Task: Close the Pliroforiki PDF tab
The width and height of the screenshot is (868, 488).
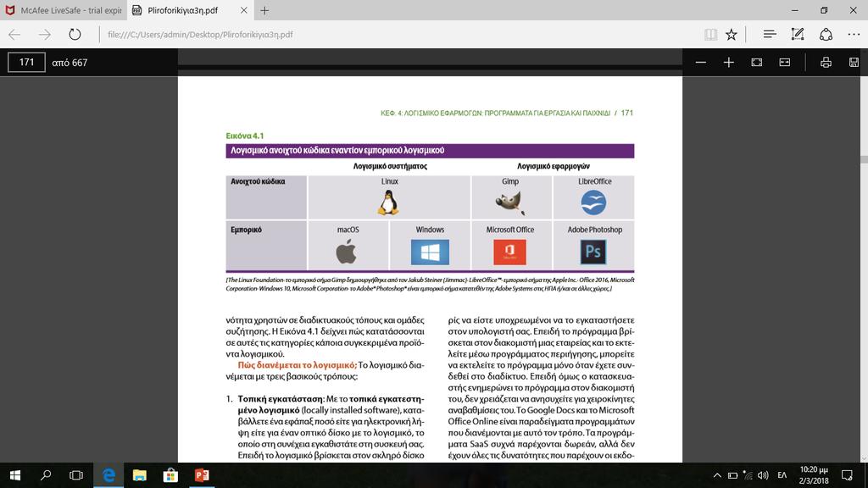Action: 244,10
